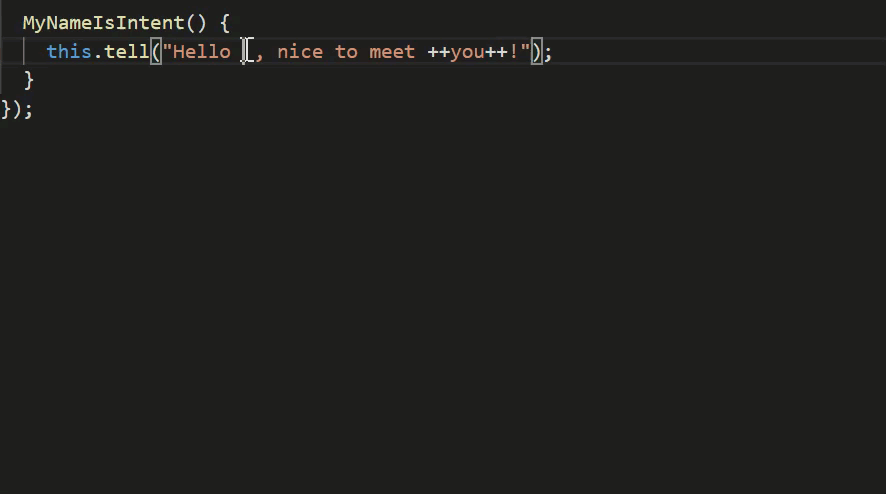Click the word 'meet' in the string

point(392,52)
